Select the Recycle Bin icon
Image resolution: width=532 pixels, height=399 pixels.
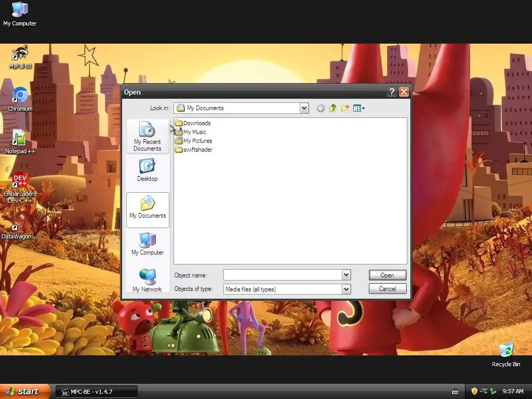(x=506, y=355)
